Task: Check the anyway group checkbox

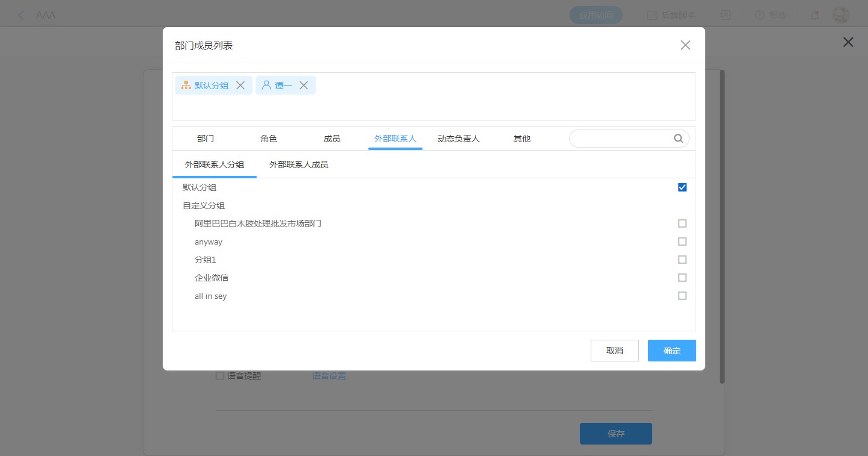Action: point(682,242)
